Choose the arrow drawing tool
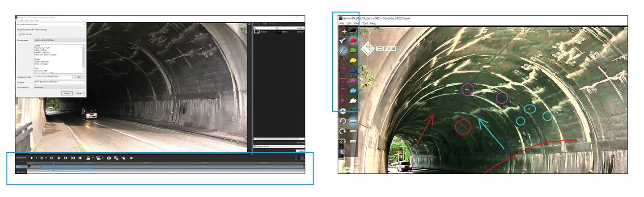 click(x=343, y=70)
